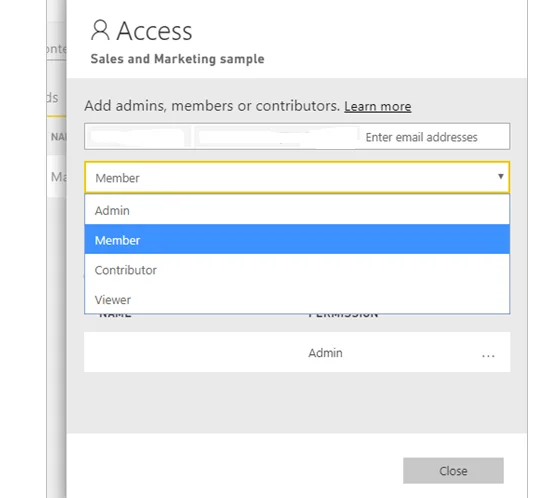Open the ellipsis menu on the Admin row
544x498 pixels.
[488, 355]
